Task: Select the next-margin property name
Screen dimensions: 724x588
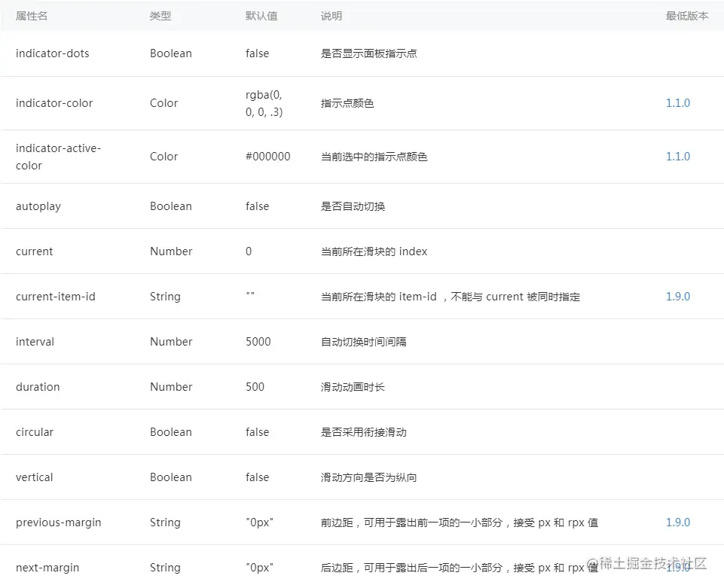Action: pyautogui.click(x=47, y=568)
